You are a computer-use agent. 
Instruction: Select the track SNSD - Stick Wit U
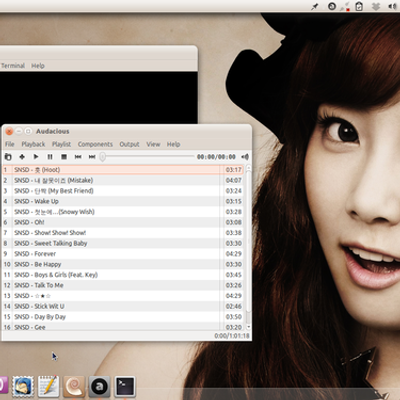(x=123, y=306)
